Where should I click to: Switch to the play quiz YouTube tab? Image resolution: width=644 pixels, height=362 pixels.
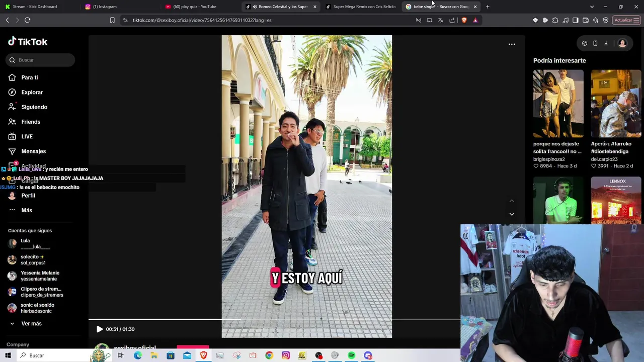[195, 7]
